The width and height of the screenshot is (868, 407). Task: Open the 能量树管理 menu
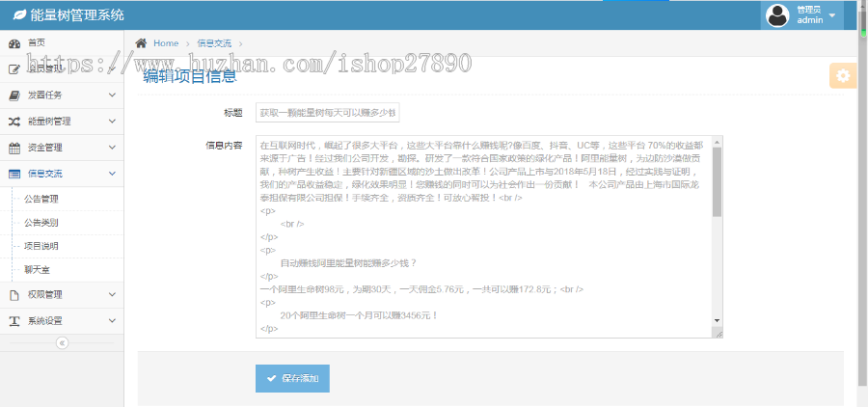point(49,122)
